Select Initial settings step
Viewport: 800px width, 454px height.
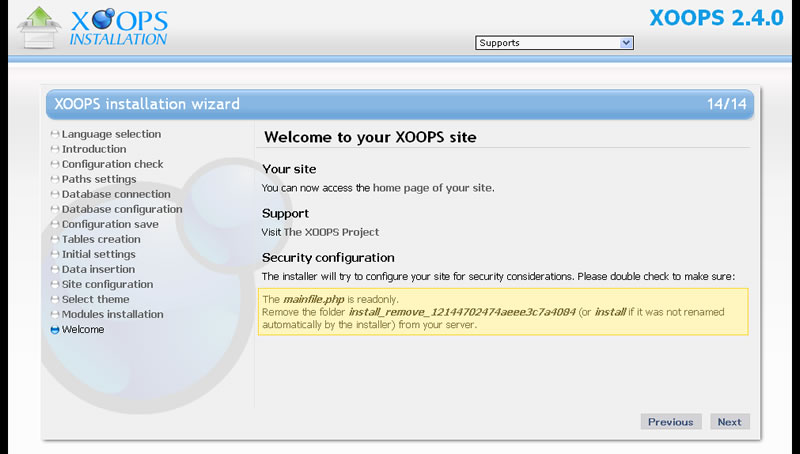[98, 254]
